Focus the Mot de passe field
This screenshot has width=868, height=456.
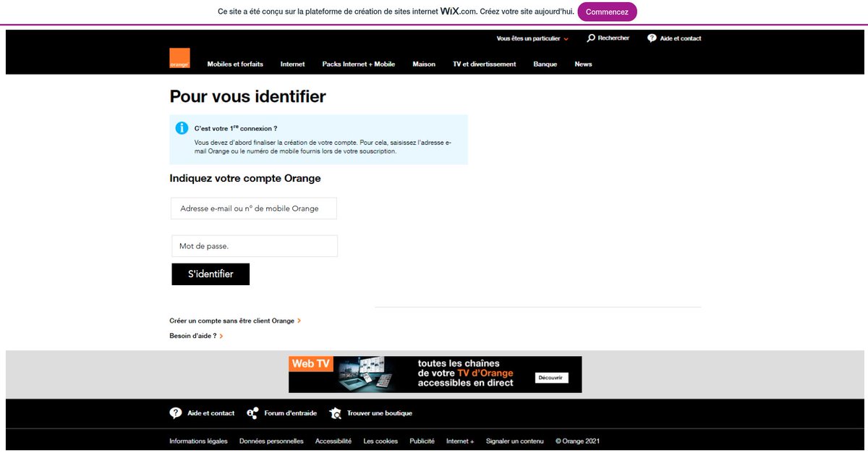point(255,246)
